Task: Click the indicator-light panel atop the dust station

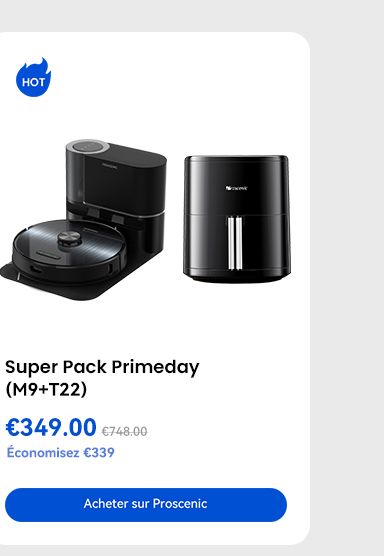Action: 87,146
